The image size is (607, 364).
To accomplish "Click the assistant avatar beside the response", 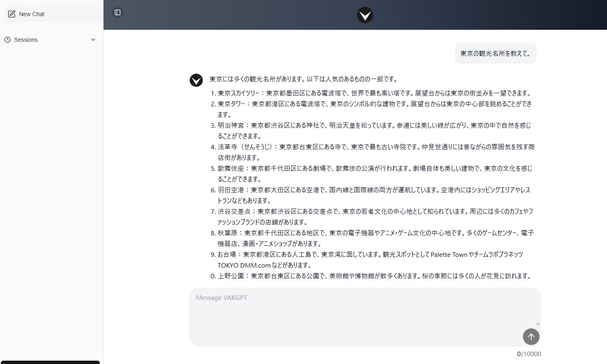I will pos(196,80).
